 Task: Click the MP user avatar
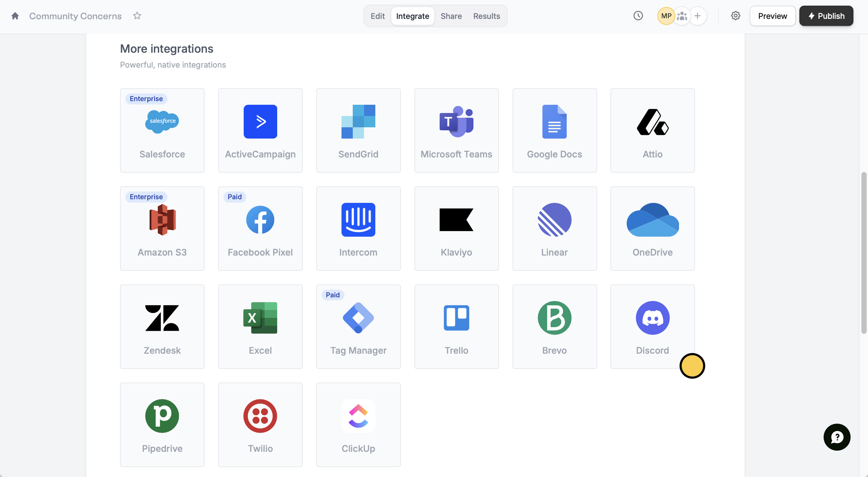tap(666, 16)
